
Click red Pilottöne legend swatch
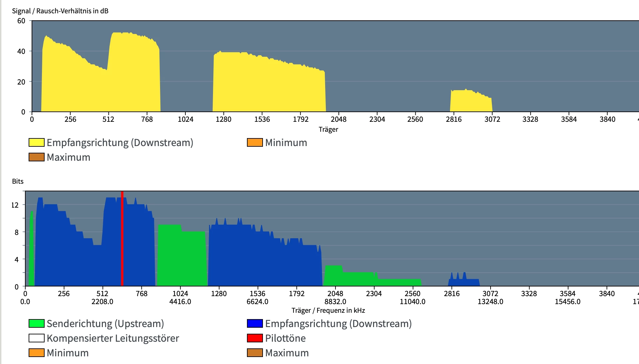coord(255,338)
